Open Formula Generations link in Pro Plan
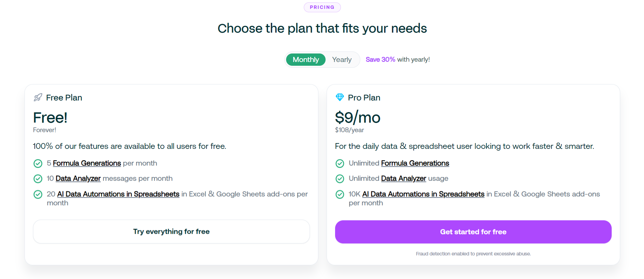 pyautogui.click(x=415, y=163)
